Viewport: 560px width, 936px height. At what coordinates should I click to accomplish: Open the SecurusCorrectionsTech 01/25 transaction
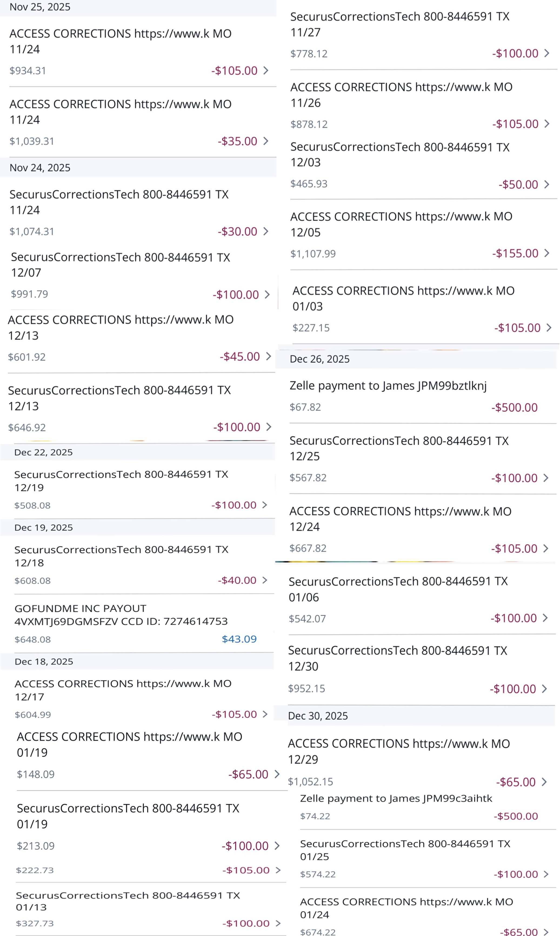[x=405, y=850]
